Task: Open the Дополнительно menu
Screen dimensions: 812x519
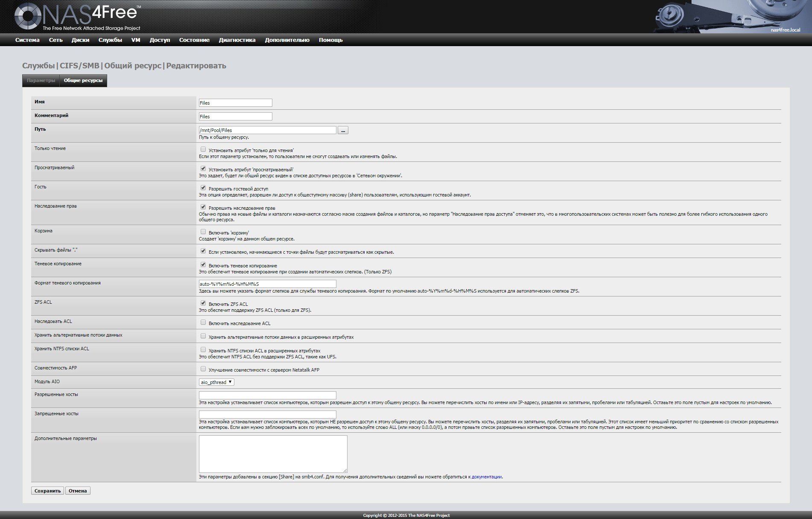Action: [x=287, y=40]
